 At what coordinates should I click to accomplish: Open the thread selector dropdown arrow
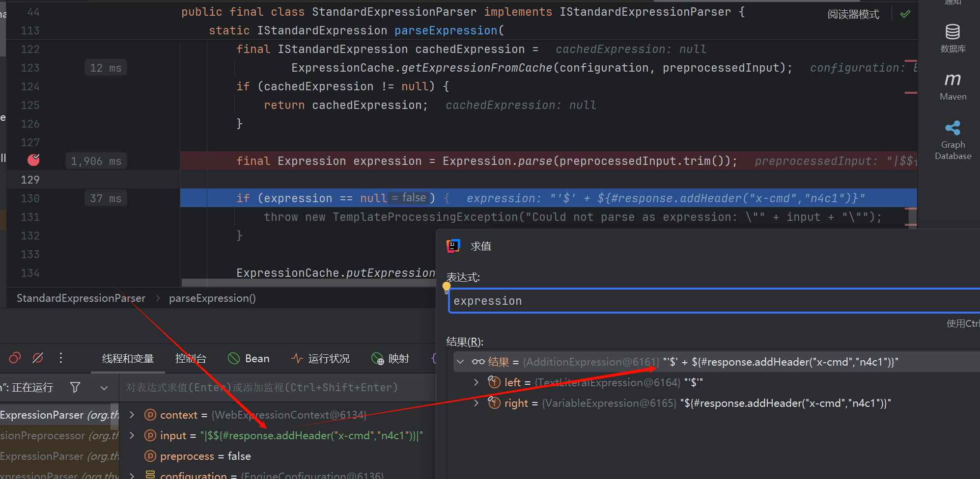coord(104,388)
